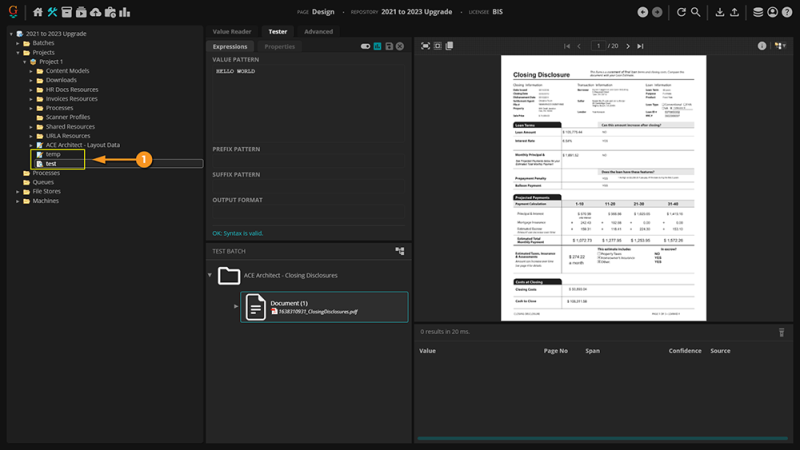800x450 pixels.
Task: Navigate forward with the right arrow circle
Action: tap(657, 12)
